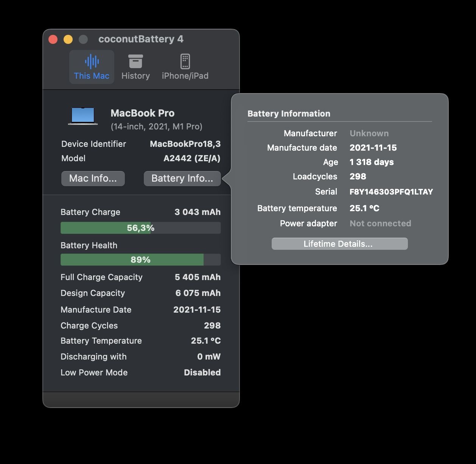The width and height of the screenshot is (476, 464).
Task: Click the coconutBattery 4 window title
Action: [141, 39]
